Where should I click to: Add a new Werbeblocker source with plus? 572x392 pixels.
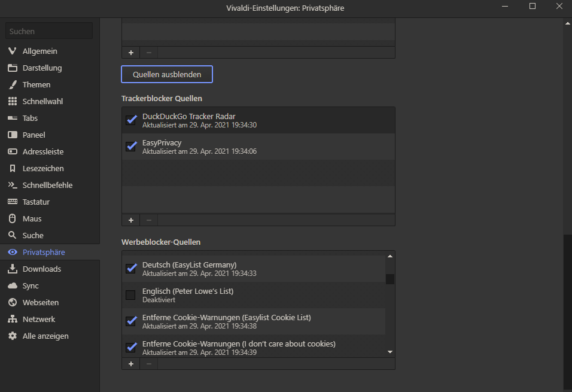pyautogui.click(x=131, y=363)
